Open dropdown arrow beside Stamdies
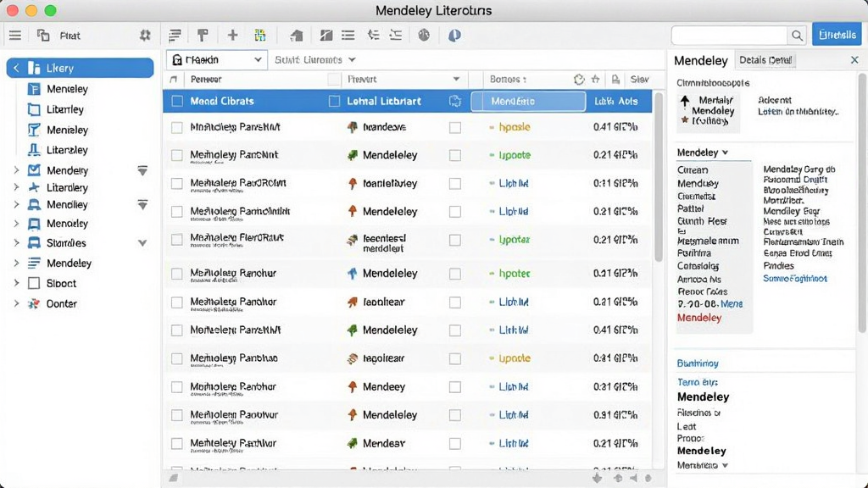Screen dimensions: 868x488 (x=142, y=243)
